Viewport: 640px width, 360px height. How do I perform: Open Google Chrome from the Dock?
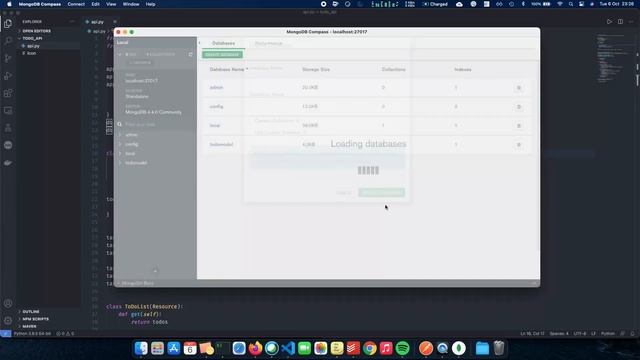point(370,348)
